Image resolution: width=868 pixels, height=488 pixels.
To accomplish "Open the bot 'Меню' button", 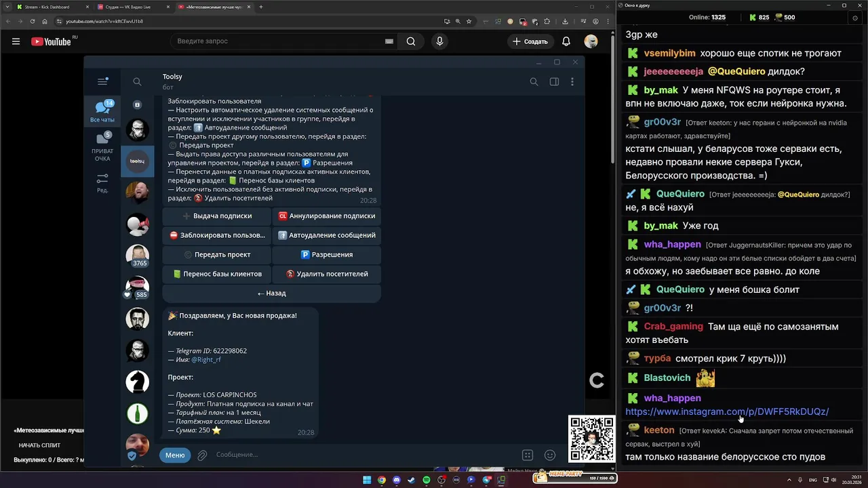I will pyautogui.click(x=175, y=455).
